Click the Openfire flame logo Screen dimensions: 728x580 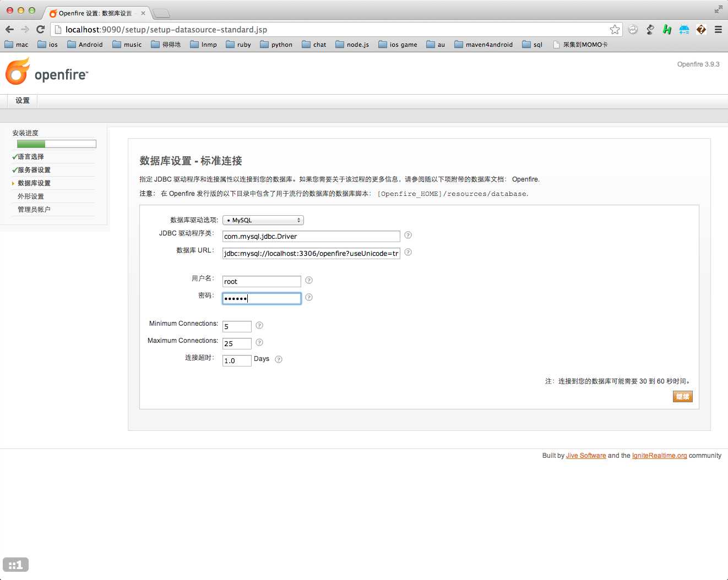(x=17, y=72)
